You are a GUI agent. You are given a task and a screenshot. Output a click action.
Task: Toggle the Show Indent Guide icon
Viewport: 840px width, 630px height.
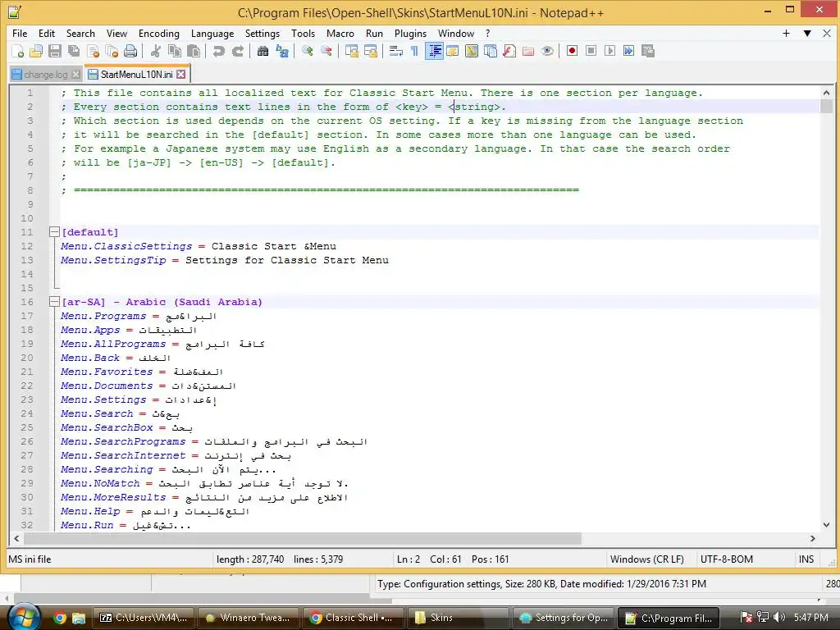coord(435,51)
